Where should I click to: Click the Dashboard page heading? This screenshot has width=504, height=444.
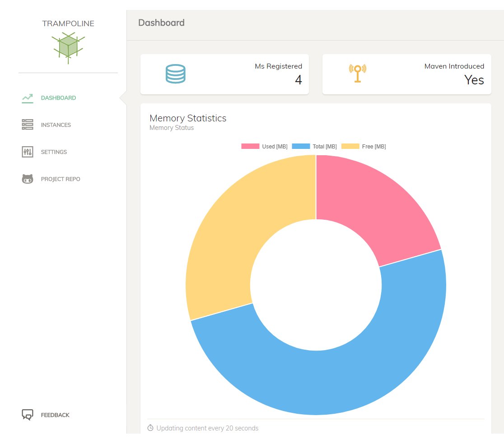pyautogui.click(x=161, y=23)
